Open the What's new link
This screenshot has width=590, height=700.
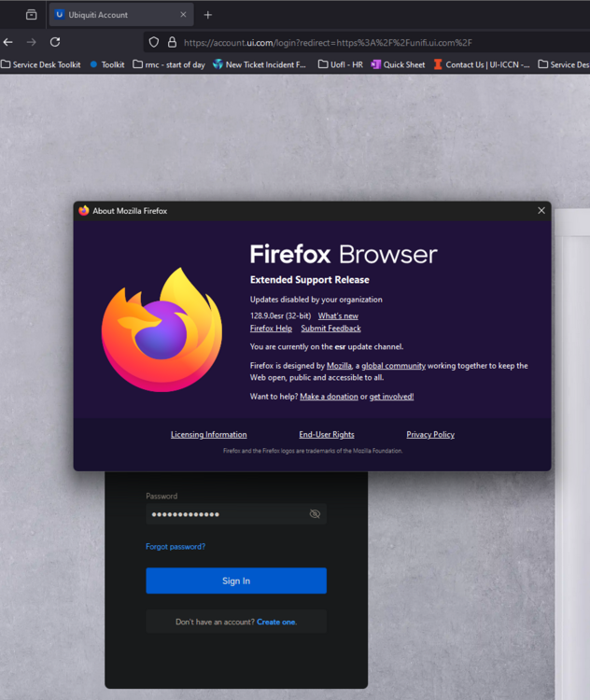(338, 315)
